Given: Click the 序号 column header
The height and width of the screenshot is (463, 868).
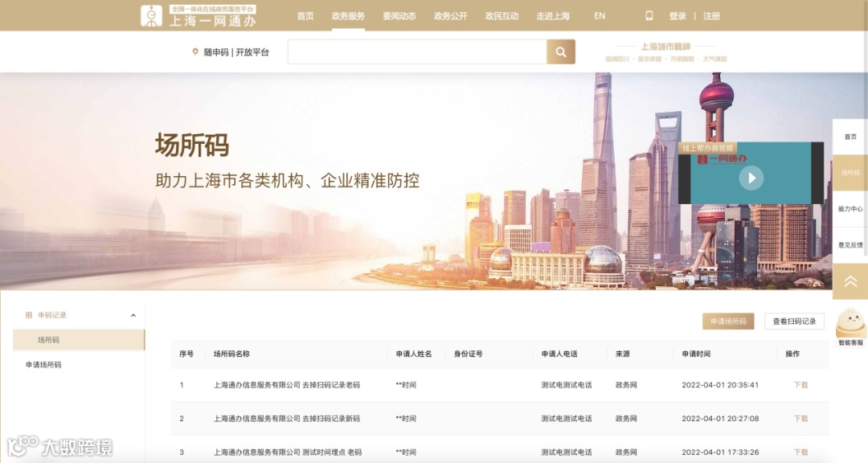Looking at the screenshot, I should click(x=186, y=354).
